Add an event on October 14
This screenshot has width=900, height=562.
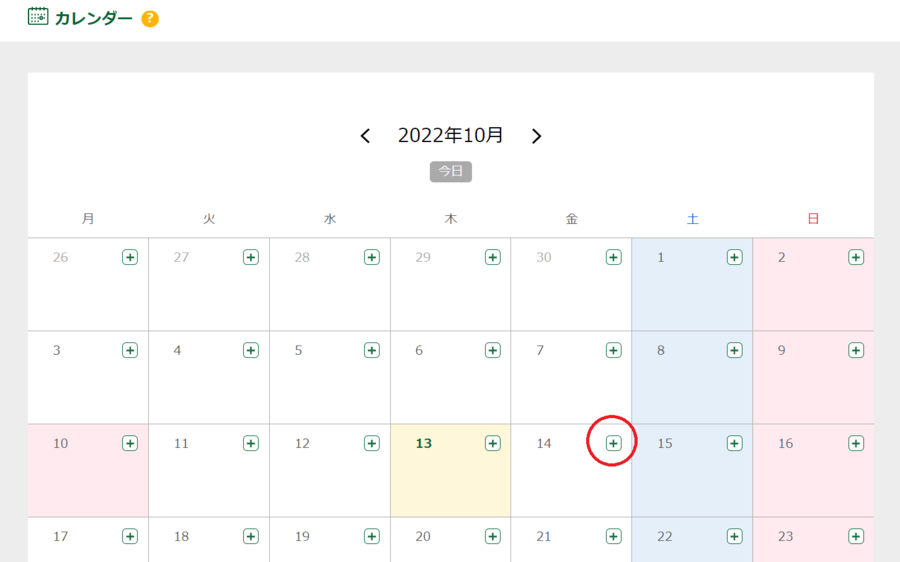(x=613, y=443)
